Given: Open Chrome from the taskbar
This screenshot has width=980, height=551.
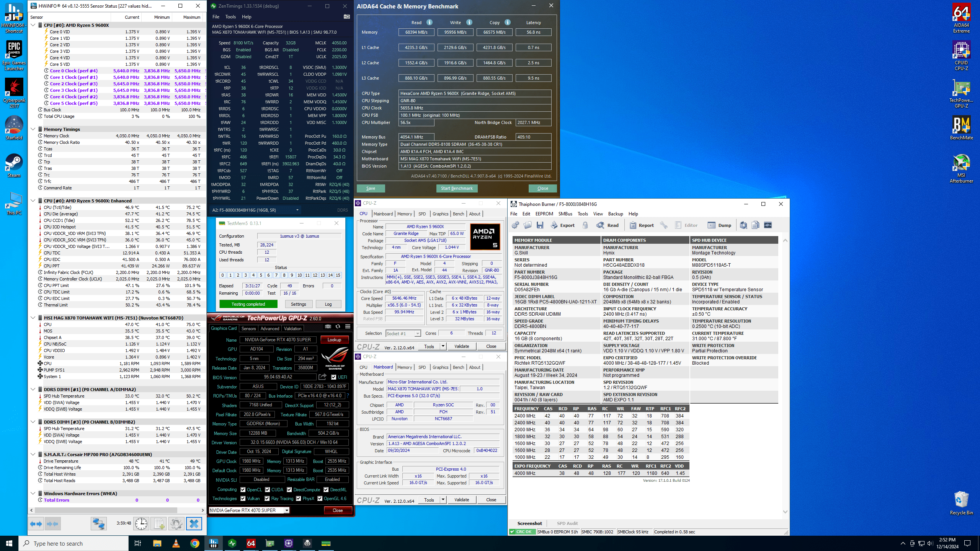Looking at the screenshot, I should (195, 543).
